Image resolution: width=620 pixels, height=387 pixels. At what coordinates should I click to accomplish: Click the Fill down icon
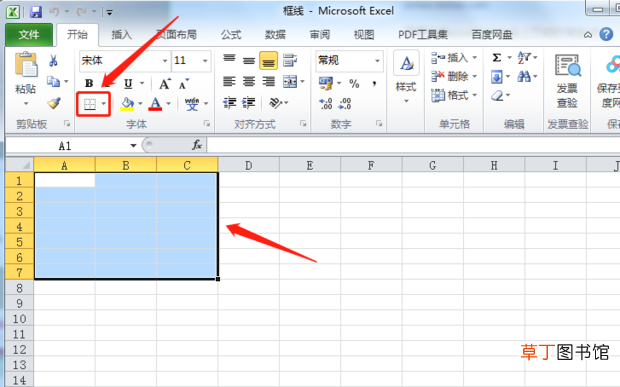point(497,76)
